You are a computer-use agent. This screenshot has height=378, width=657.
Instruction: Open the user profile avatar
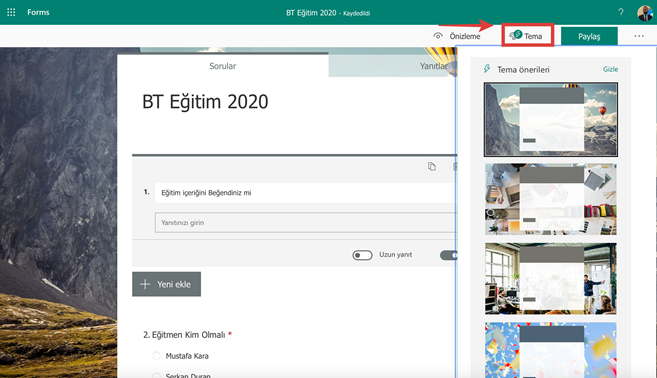(x=645, y=13)
